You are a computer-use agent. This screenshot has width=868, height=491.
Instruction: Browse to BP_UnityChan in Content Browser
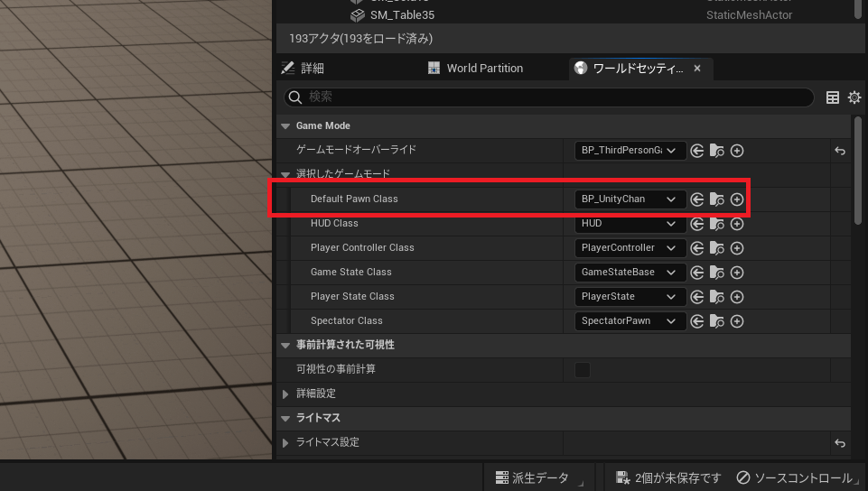point(717,199)
